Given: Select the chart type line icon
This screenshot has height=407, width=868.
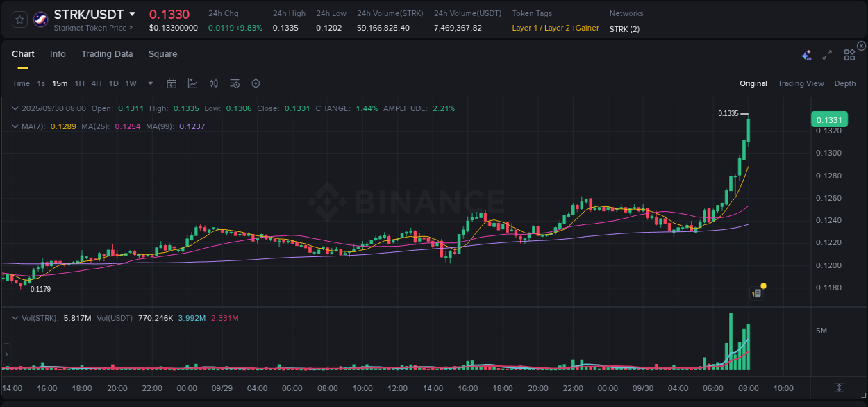Looking at the screenshot, I should (x=192, y=83).
